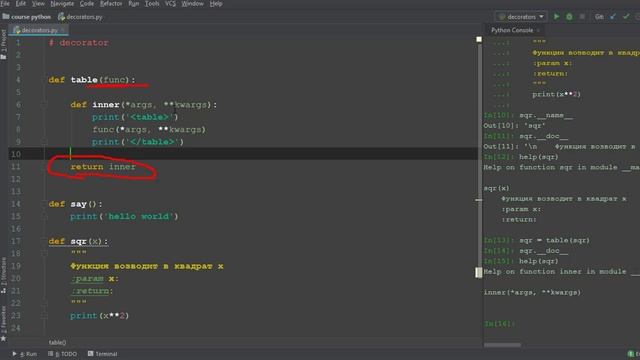The width and height of the screenshot is (640, 360).
Task: Click console line 'sqr.__name__'
Action: pyautogui.click(x=546, y=116)
